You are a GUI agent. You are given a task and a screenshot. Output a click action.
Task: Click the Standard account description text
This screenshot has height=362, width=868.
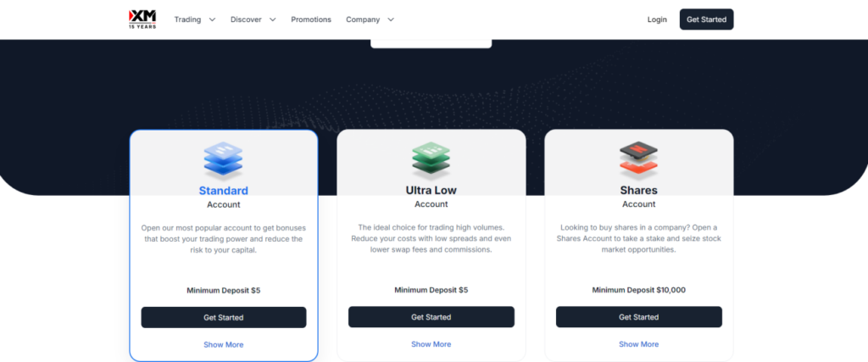pos(223,238)
